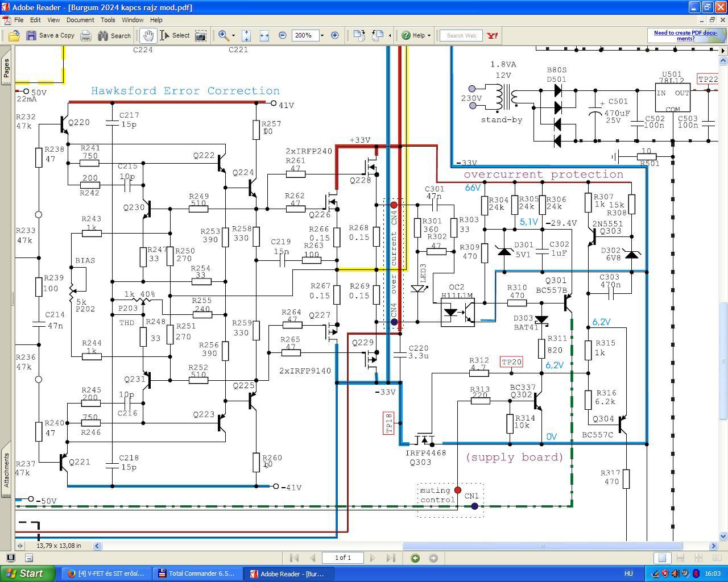Click the Zoom In plus button
This screenshot has height=582, width=728.
pos(335,35)
